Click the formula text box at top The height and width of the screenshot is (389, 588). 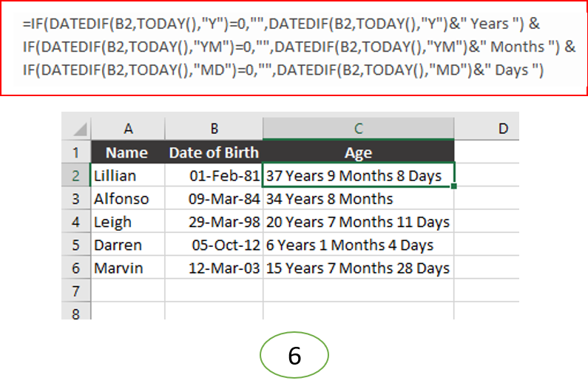294,48
